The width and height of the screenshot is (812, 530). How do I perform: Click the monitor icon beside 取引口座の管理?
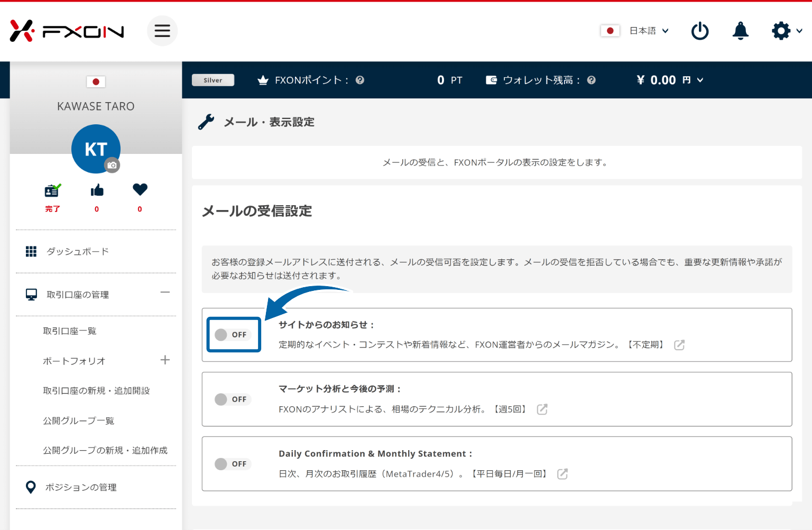coord(31,295)
